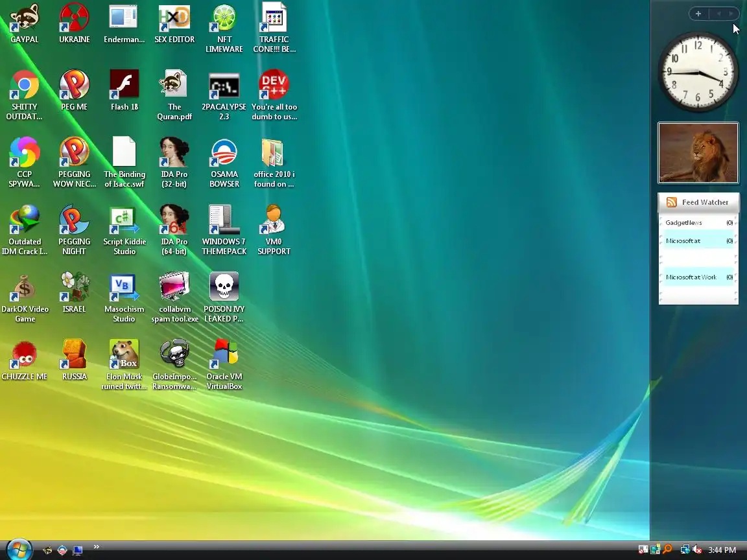Screen dimensions: 747x560
Task: Open the GAYPAL raccoon desktop shortcut
Action: point(24,23)
